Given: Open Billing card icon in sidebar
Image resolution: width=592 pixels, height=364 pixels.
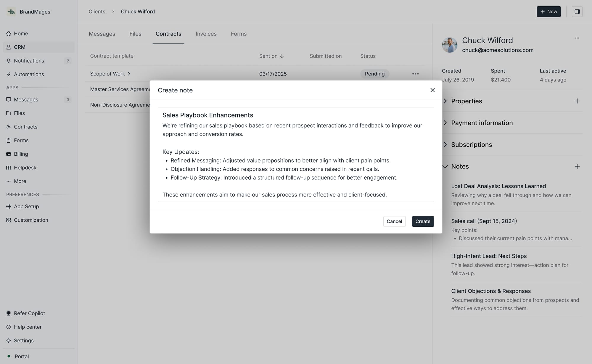Looking at the screenshot, I should tap(9, 154).
